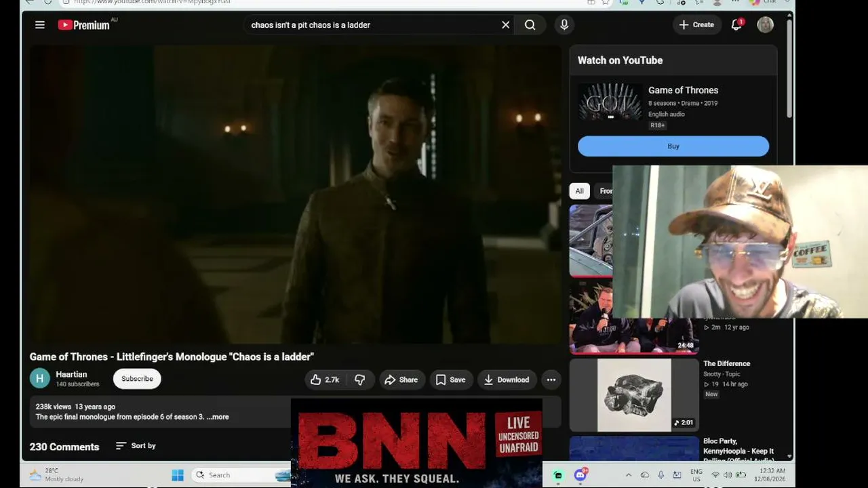Open Wi-Fi network tray icon
The image size is (868, 488).
click(x=715, y=475)
